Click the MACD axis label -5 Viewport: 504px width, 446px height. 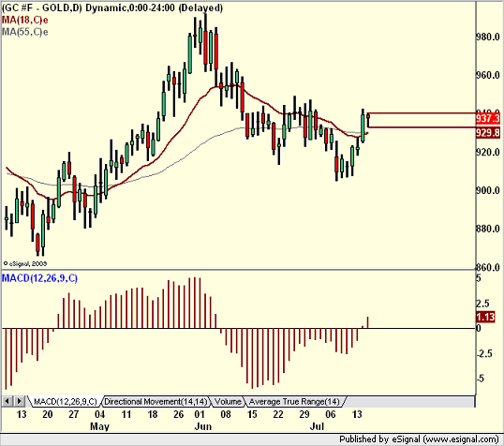pos(481,379)
